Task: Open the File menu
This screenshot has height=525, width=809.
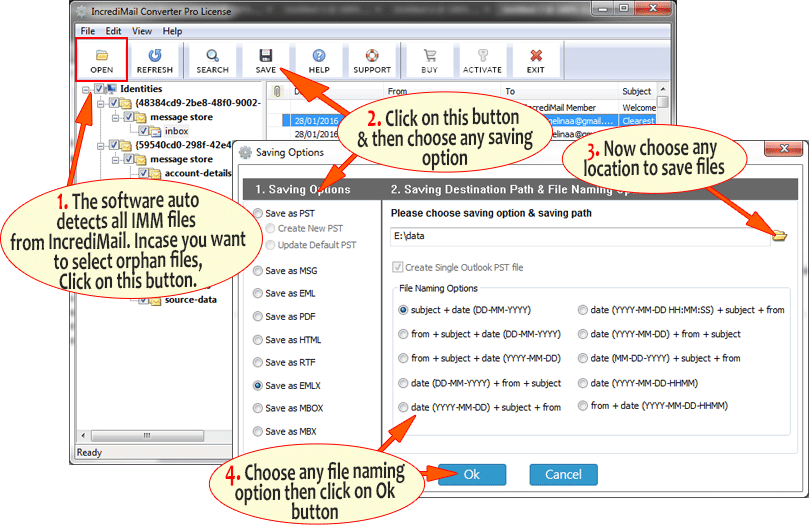Action: [88, 31]
